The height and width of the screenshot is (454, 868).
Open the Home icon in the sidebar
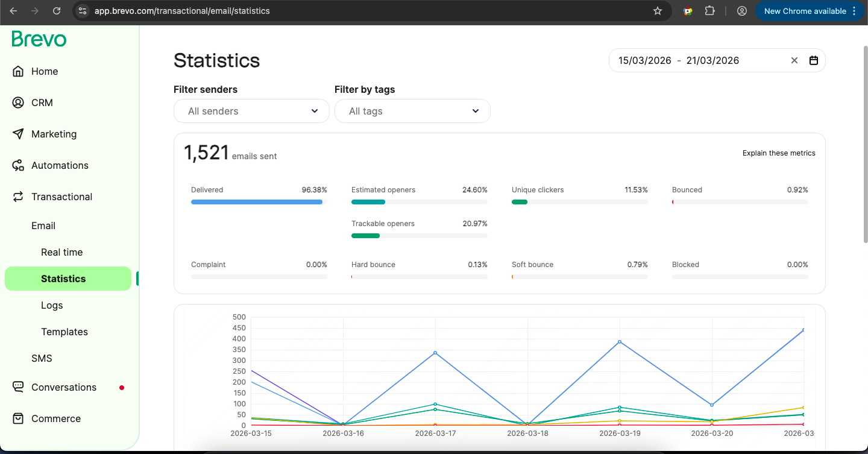[18, 71]
